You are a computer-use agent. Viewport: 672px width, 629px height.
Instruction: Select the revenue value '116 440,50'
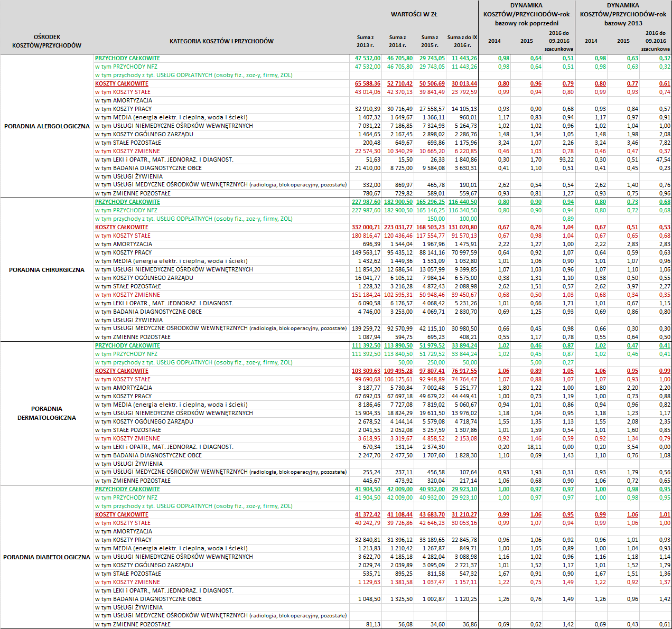462,202
